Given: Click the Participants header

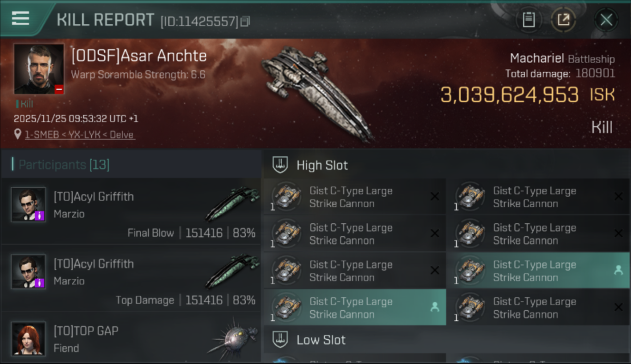Looking at the screenshot, I should click(64, 165).
